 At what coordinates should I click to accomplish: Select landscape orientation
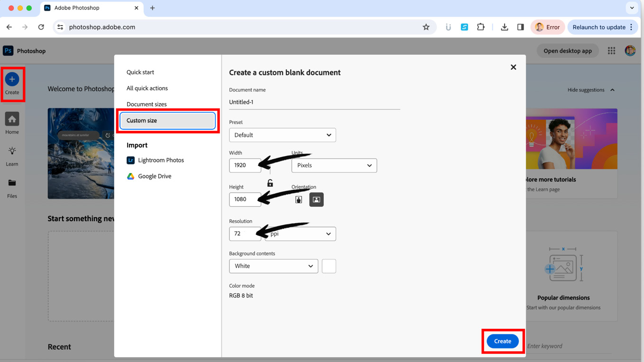pyautogui.click(x=316, y=199)
